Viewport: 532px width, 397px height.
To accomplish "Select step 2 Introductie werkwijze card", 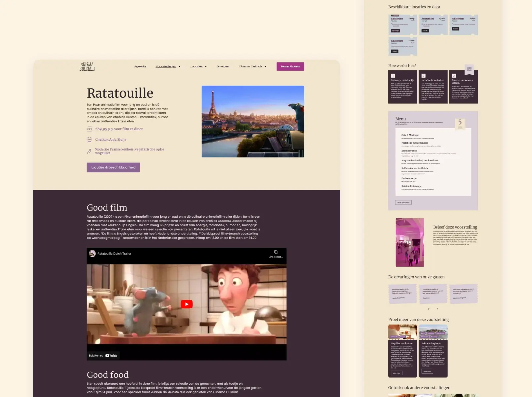I will click(433, 87).
